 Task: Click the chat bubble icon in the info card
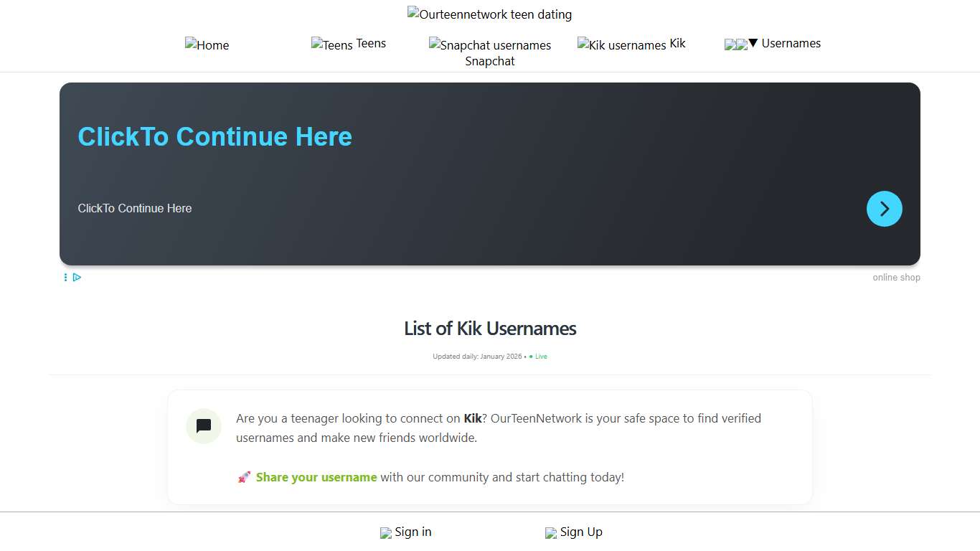click(x=203, y=426)
